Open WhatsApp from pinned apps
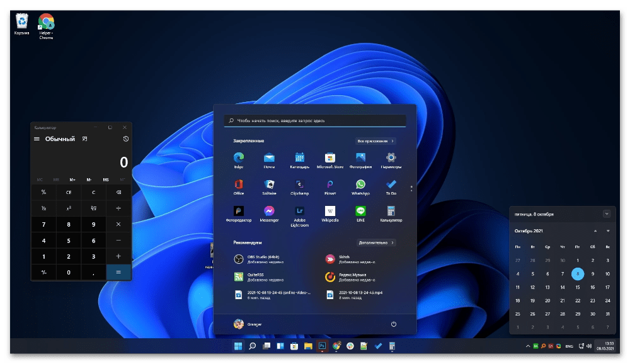Viewport: 630px width, 364px height. 360,185
